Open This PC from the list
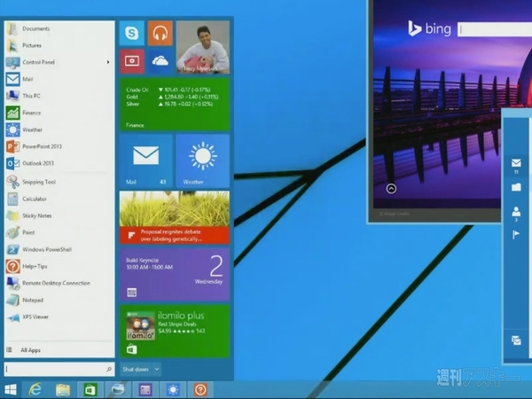This screenshot has width=532, height=399. pyautogui.click(x=59, y=96)
